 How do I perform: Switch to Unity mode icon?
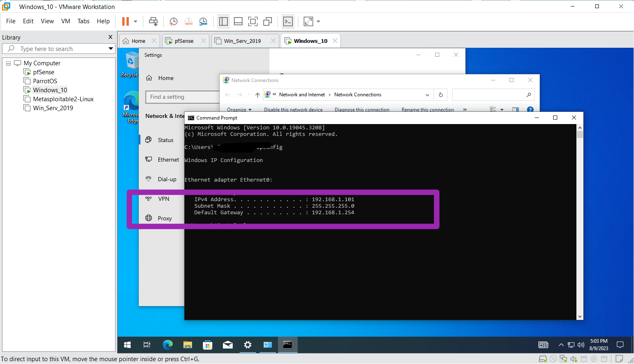click(x=268, y=21)
